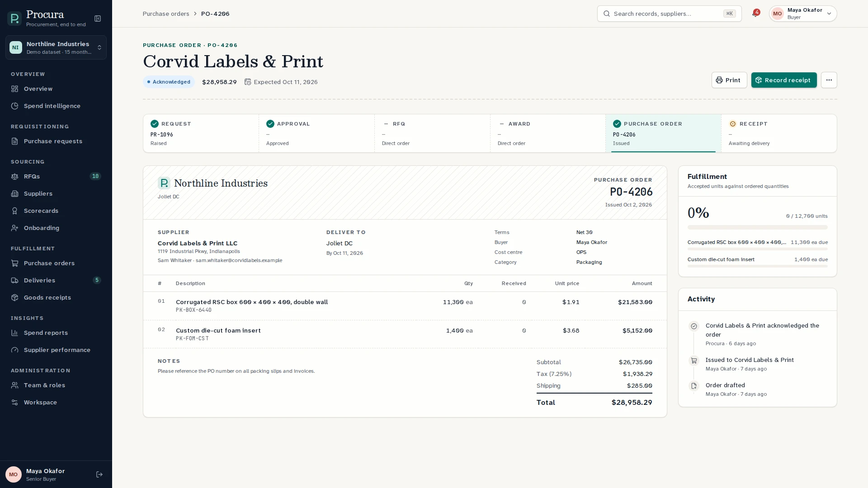The height and width of the screenshot is (488, 868).
Task: Click Tax (7.25%) value $1,938.29
Action: pyautogui.click(x=637, y=374)
